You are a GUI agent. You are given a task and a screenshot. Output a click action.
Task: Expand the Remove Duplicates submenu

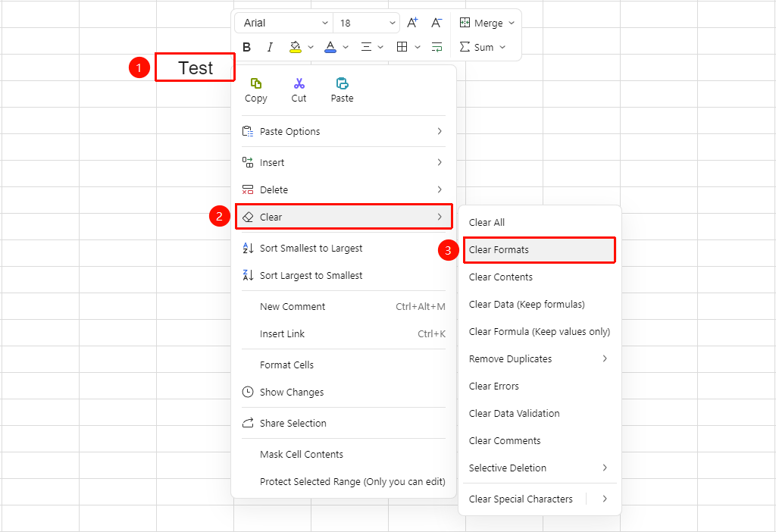540,358
